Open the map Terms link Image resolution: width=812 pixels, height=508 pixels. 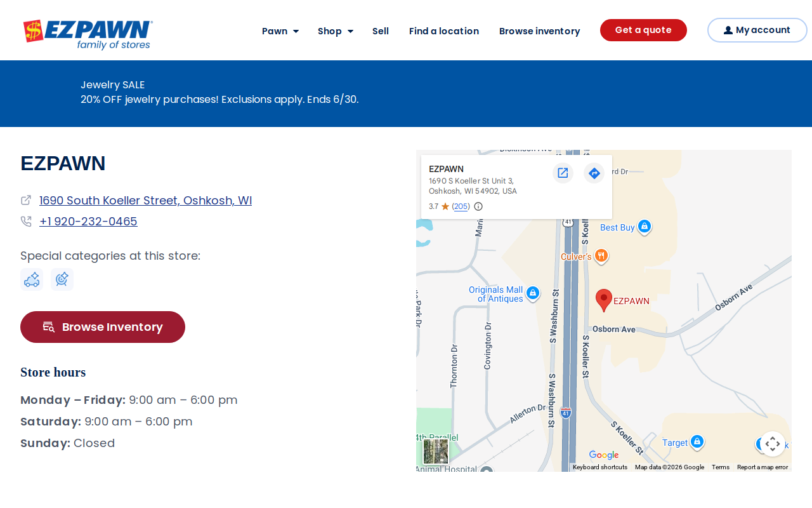[721, 467]
